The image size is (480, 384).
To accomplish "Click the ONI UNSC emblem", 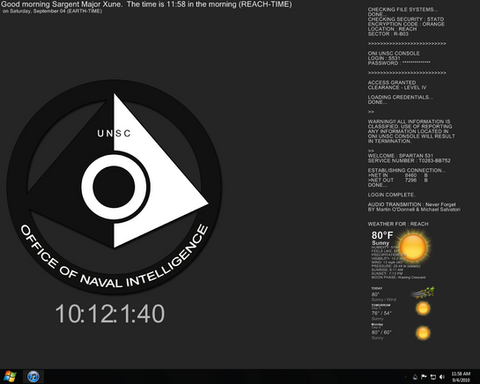I will 114,187.
